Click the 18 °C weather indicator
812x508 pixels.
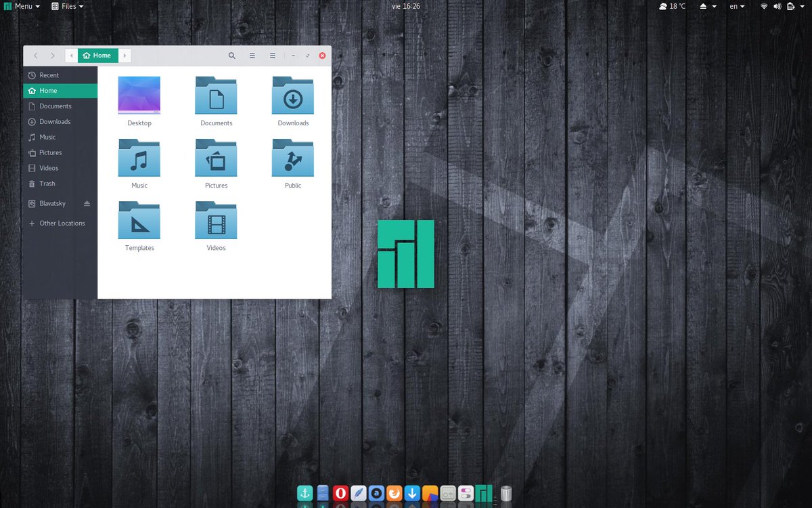[x=672, y=6]
